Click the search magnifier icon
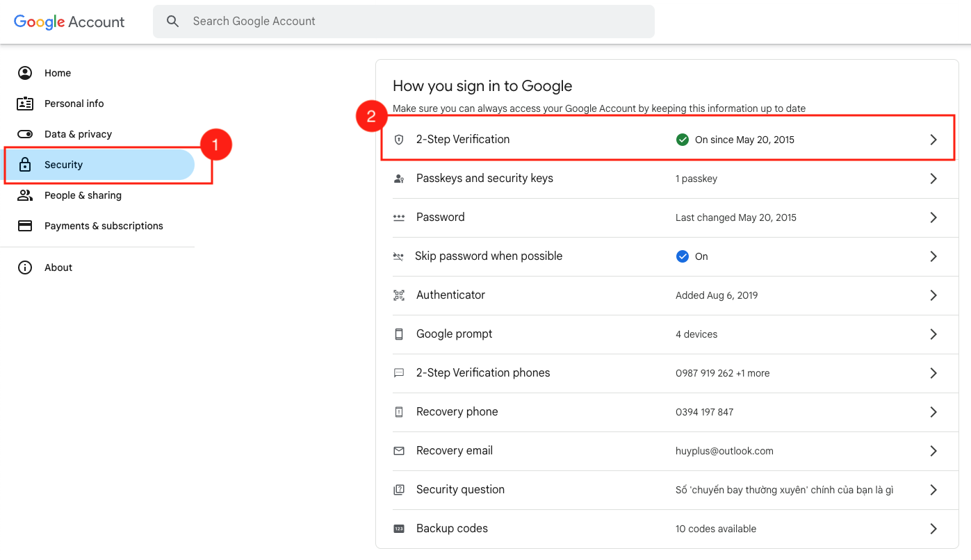The height and width of the screenshot is (560, 971). (173, 22)
